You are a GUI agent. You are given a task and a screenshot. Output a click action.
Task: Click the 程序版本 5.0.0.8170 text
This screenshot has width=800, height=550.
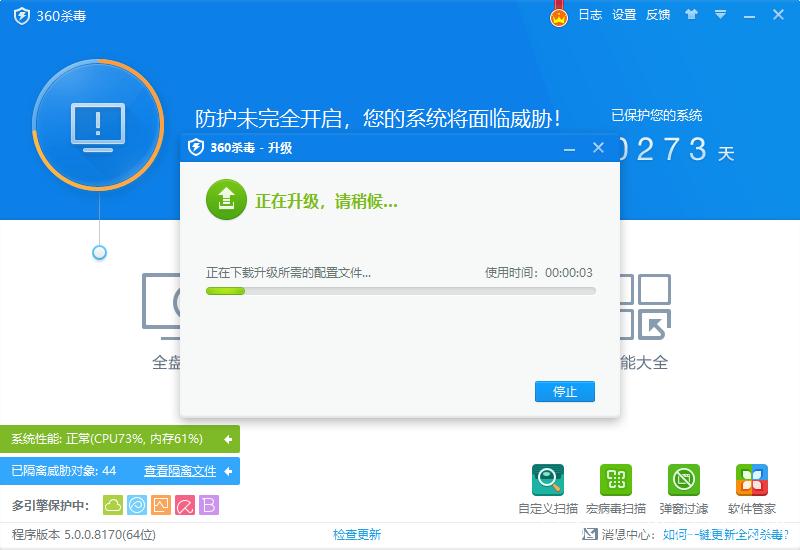pyautogui.click(x=84, y=535)
